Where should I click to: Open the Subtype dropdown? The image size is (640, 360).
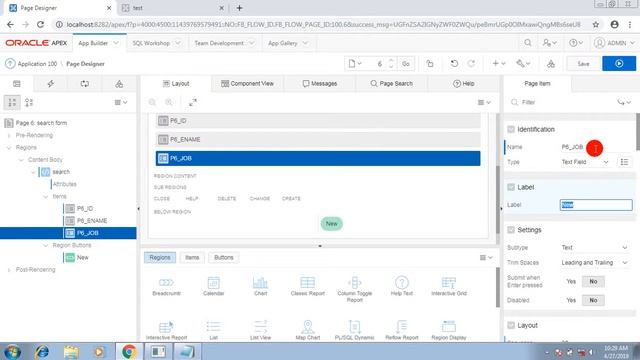click(594, 247)
